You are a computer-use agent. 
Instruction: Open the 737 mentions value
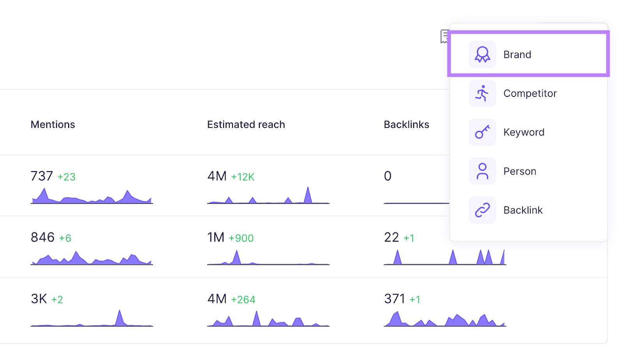click(x=42, y=176)
